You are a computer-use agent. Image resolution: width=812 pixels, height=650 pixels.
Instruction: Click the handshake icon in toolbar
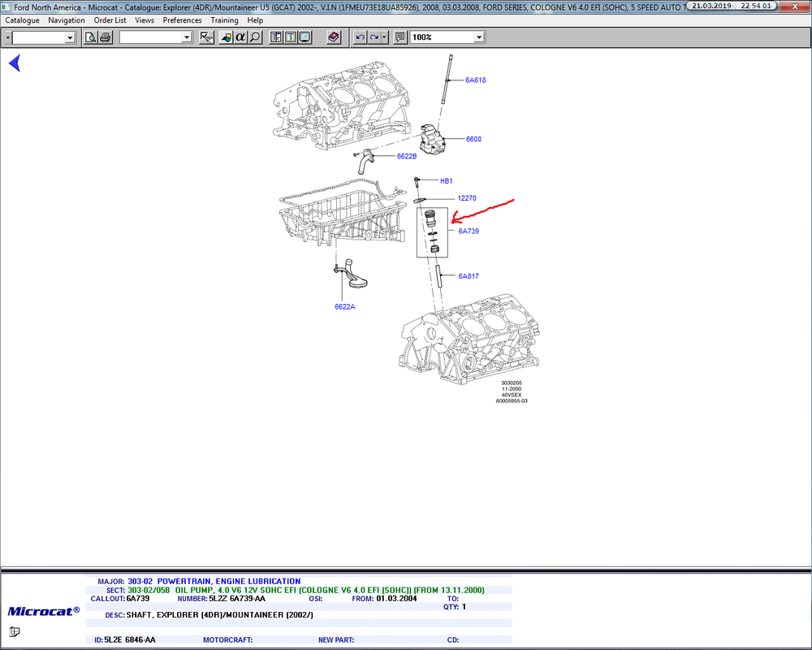(206, 37)
